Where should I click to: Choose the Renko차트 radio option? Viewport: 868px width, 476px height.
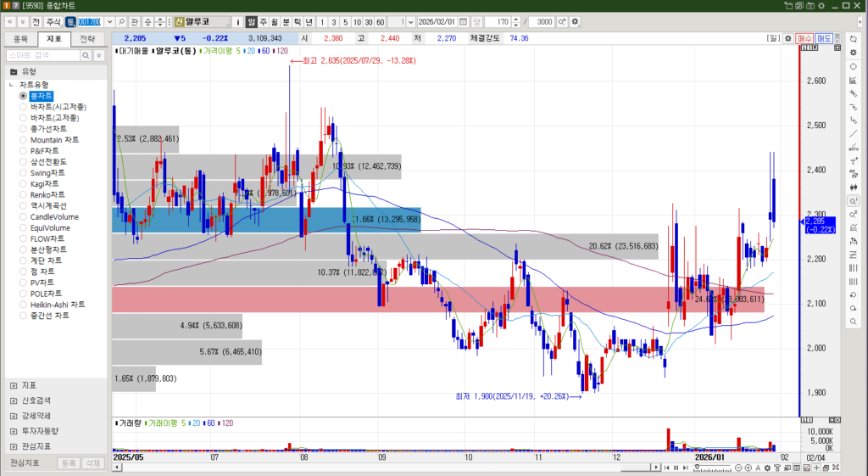tap(24, 195)
